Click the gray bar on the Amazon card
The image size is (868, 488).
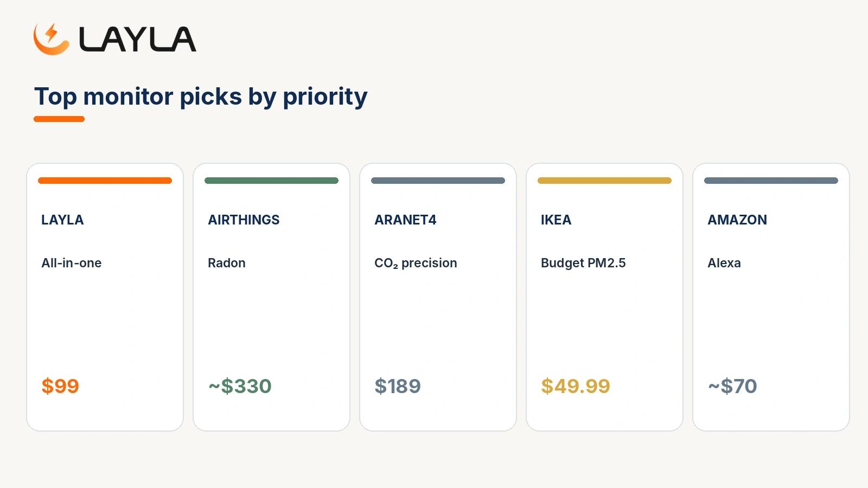tap(771, 181)
